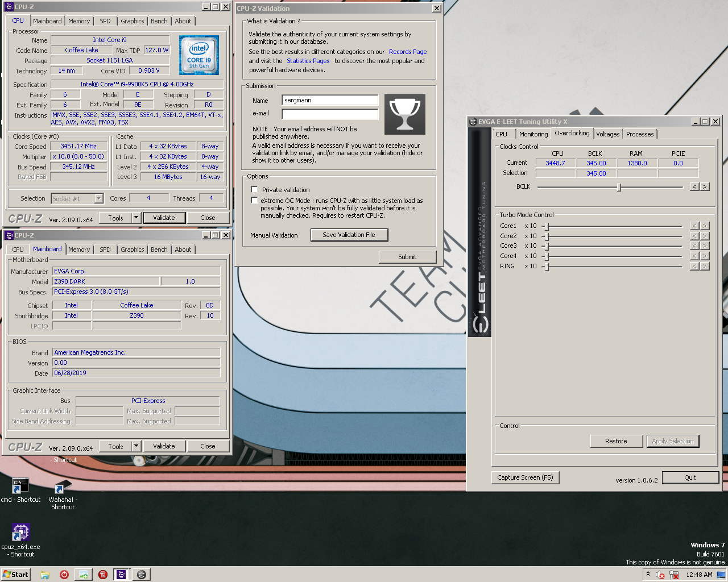Open About tab in top CPU-Z window
Screen dimensions: 728x582
[x=183, y=21]
